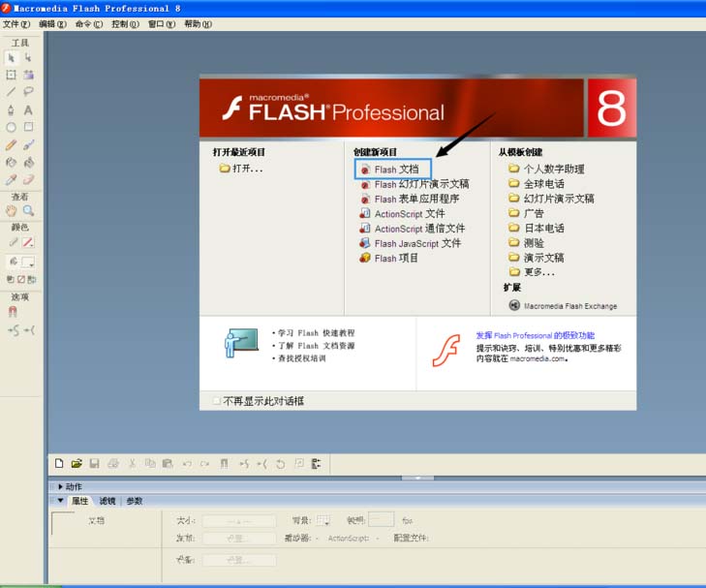Open the 窗口 menu
This screenshot has width=706, height=588.
click(x=162, y=24)
